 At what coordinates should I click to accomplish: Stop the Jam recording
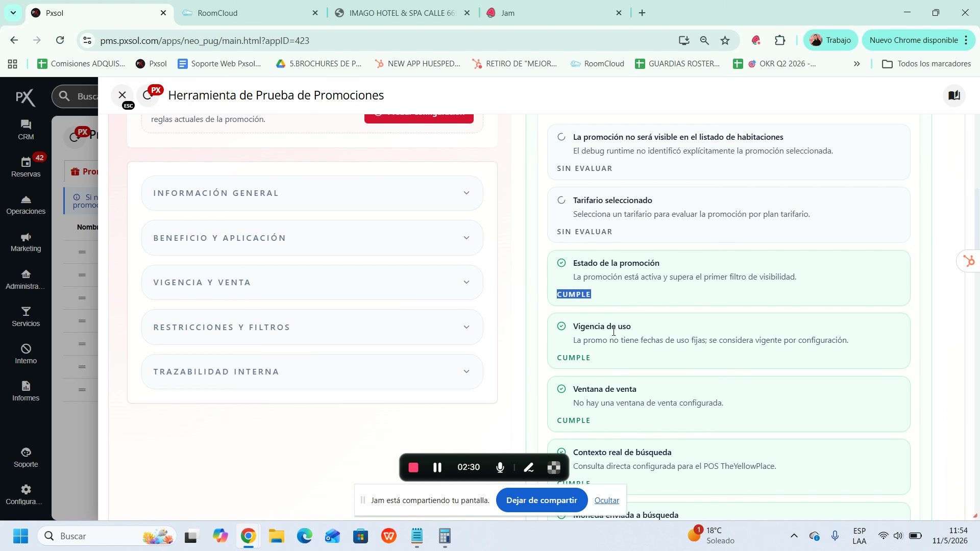coord(413,467)
